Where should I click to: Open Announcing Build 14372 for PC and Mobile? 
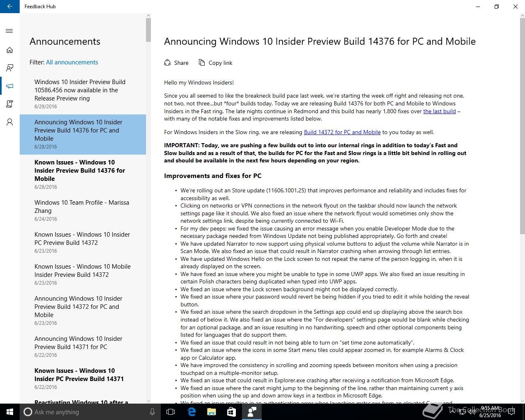[83, 310]
